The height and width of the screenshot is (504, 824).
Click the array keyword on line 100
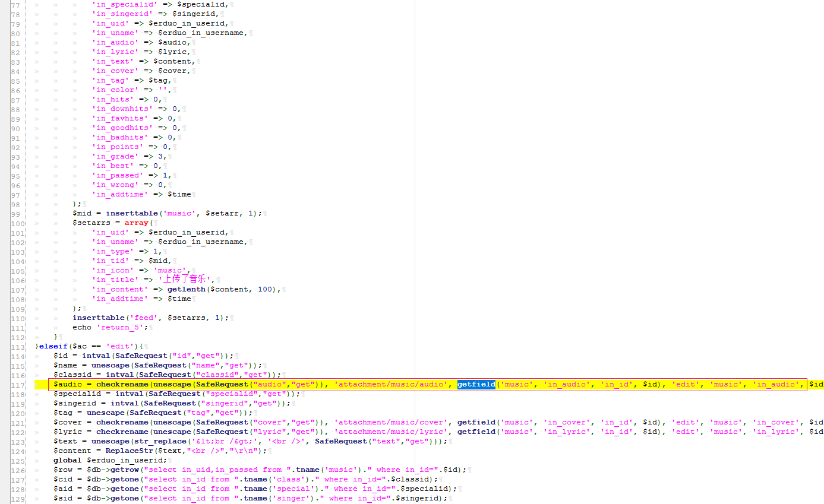click(x=137, y=223)
